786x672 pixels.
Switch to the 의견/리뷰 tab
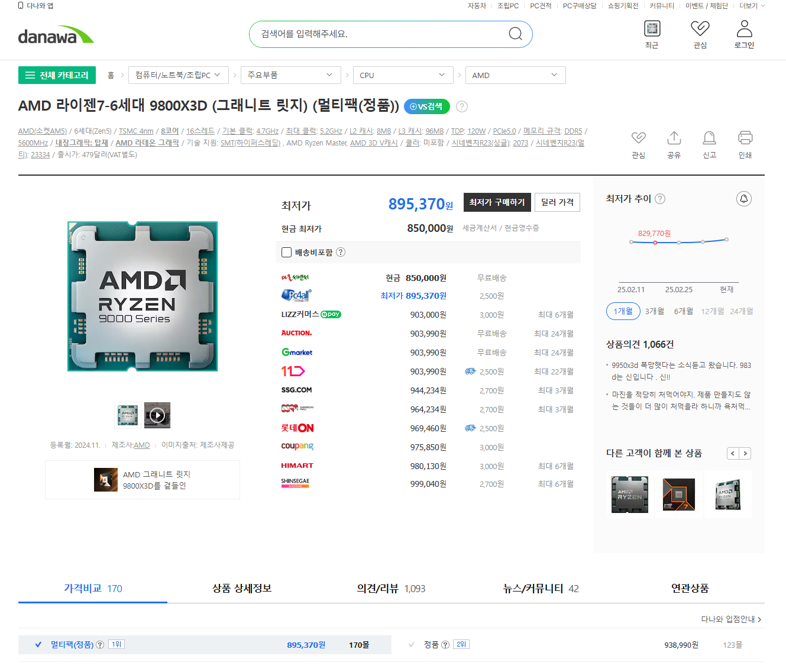coord(391,589)
